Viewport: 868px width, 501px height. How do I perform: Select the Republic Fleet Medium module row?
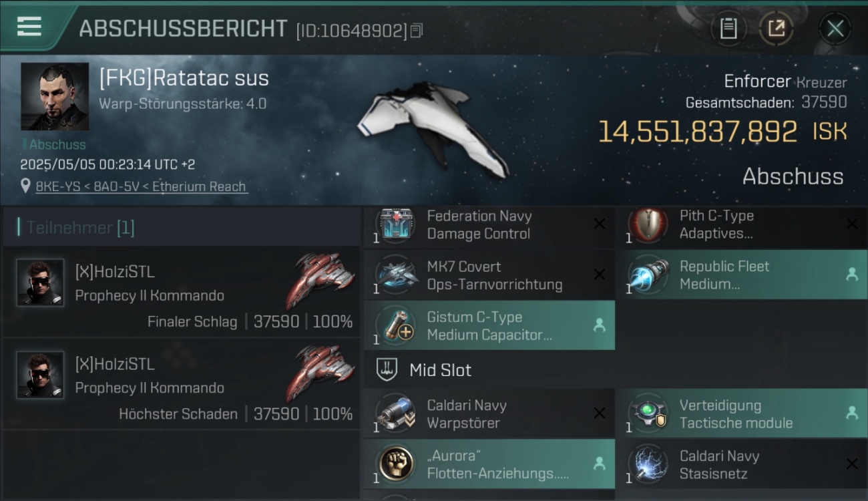click(x=741, y=275)
